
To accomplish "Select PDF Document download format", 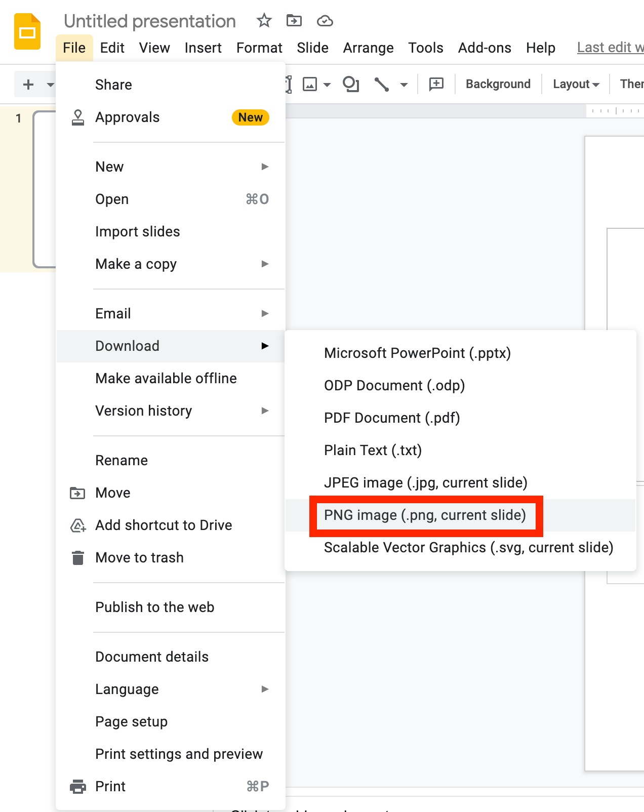I will (x=392, y=418).
